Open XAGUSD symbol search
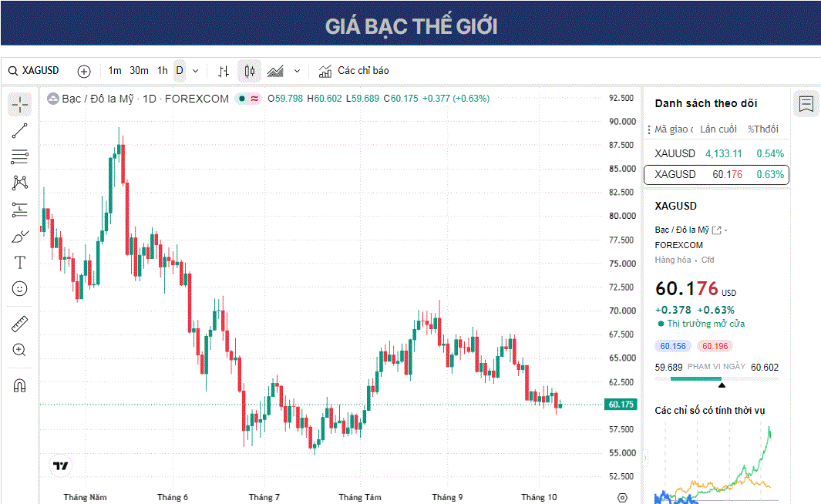The image size is (821, 504). tap(33, 71)
